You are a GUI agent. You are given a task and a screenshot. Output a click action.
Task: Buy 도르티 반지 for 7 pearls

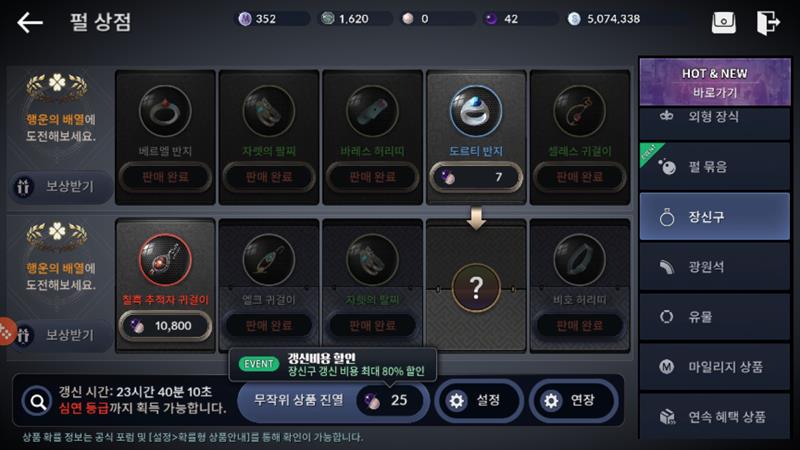coord(476,177)
